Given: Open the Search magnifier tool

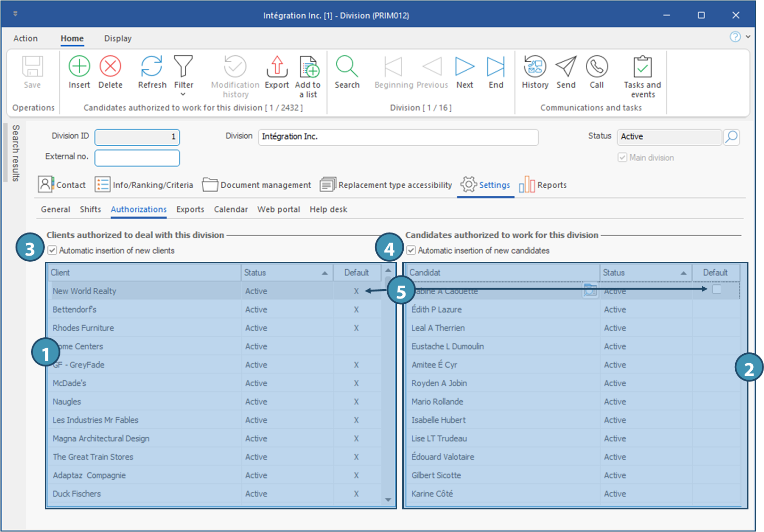Looking at the screenshot, I should (x=347, y=66).
